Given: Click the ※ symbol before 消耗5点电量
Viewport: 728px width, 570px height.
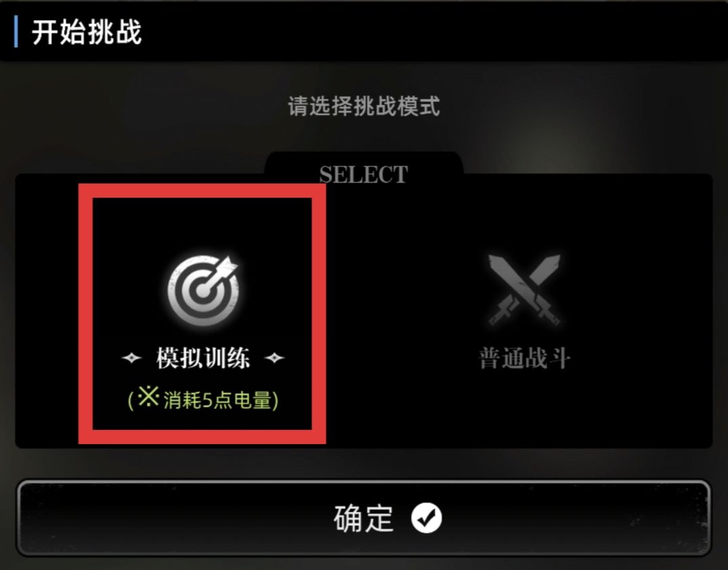Looking at the screenshot, I should point(148,397).
